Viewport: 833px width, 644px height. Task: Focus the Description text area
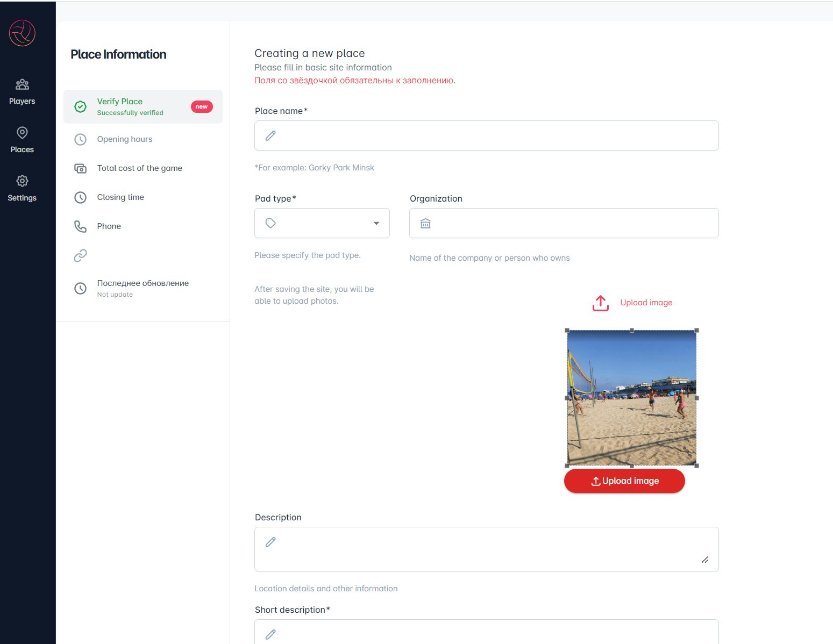(487, 549)
